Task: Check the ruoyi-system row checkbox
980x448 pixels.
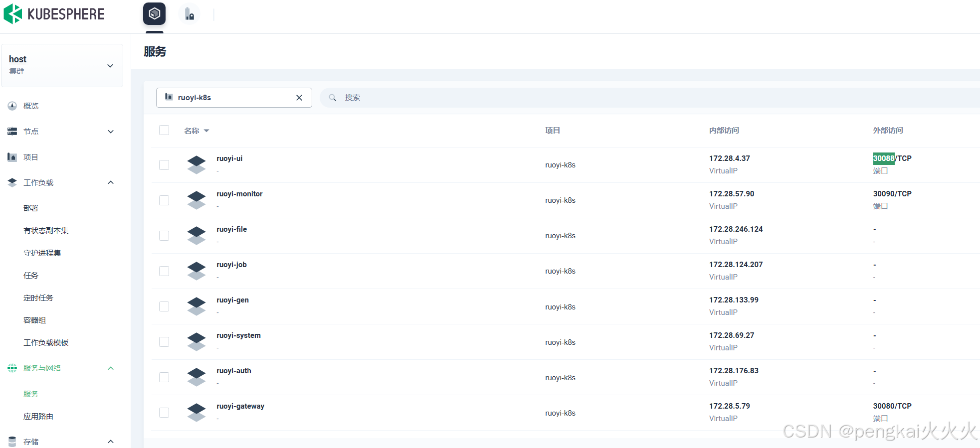Action: pyautogui.click(x=164, y=342)
